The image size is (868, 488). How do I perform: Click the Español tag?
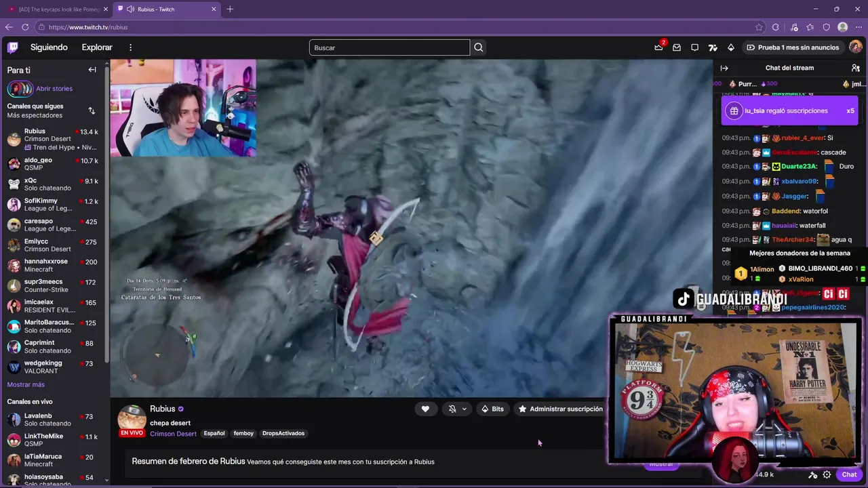(x=214, y=433)
